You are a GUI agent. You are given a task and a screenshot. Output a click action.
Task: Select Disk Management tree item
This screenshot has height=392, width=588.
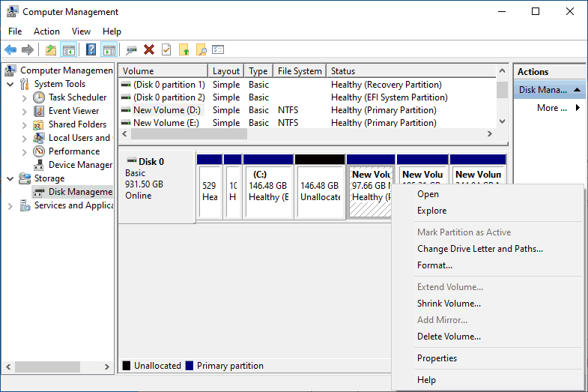click(x=73, y=192)
